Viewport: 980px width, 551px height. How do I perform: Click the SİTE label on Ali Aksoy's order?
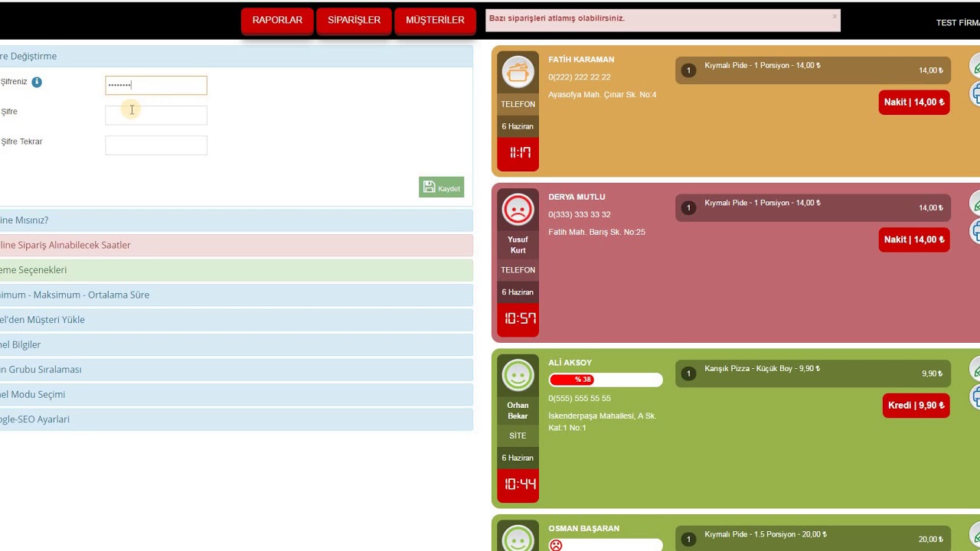(x=518, y=435)
